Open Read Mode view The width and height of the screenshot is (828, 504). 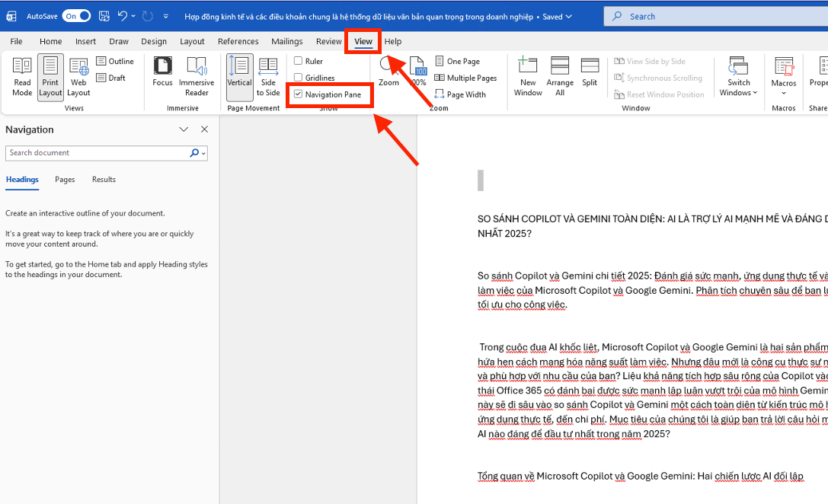(x=22, y=77)
